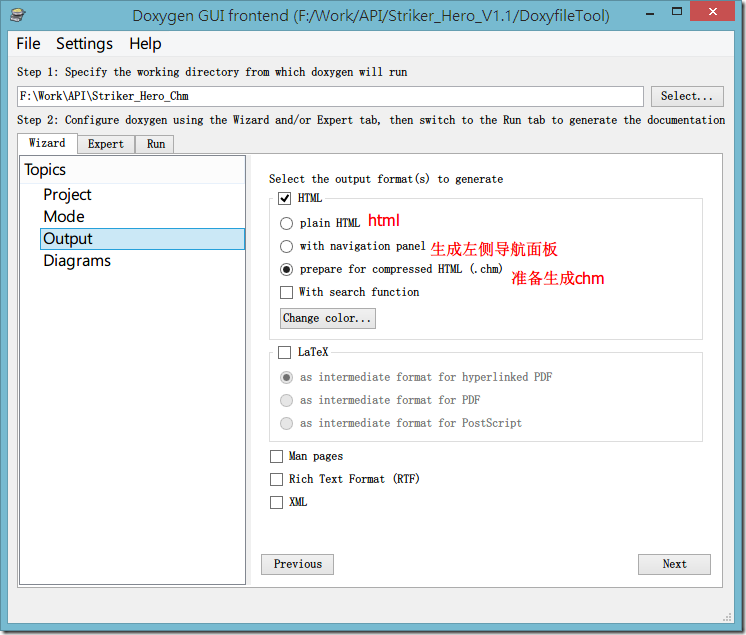
Task: Click the Select... directory button
Action: tap(687, 97)
